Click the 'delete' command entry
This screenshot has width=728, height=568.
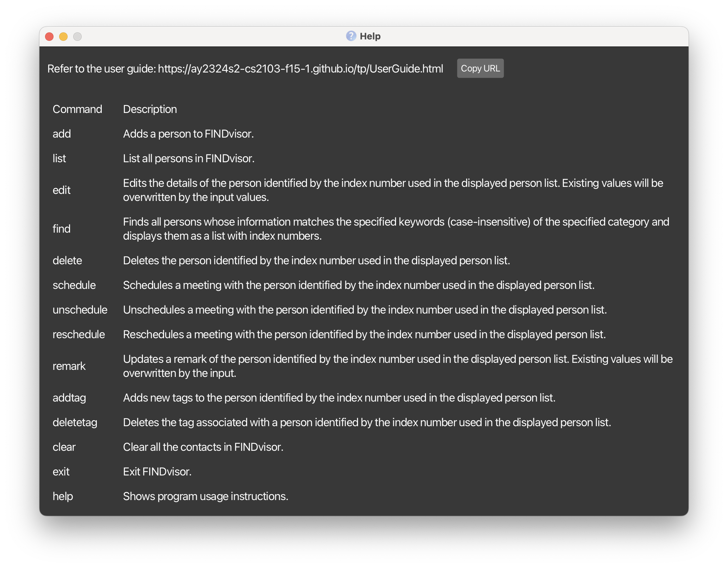coord(67,260)
